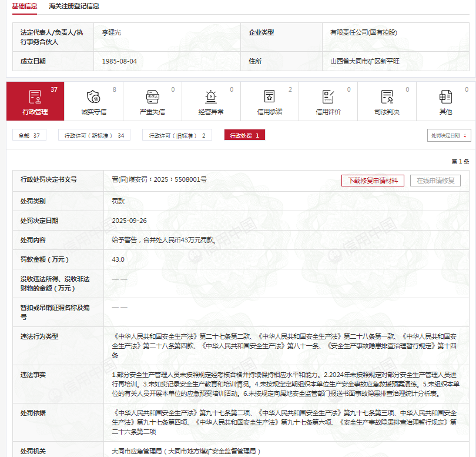Open the 严重失信 category icon
Image resolution: width=476 pixels, height=457 pixels.
152,96
